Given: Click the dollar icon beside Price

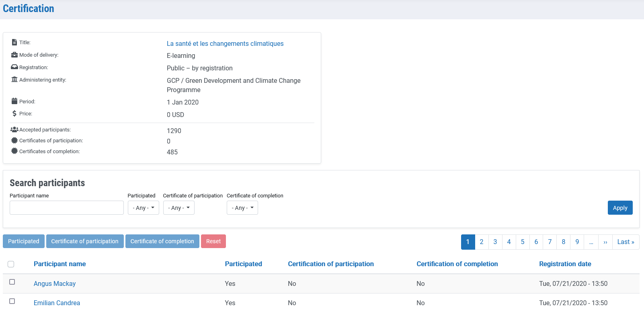Looking at the screenshot, I should 14,113.
